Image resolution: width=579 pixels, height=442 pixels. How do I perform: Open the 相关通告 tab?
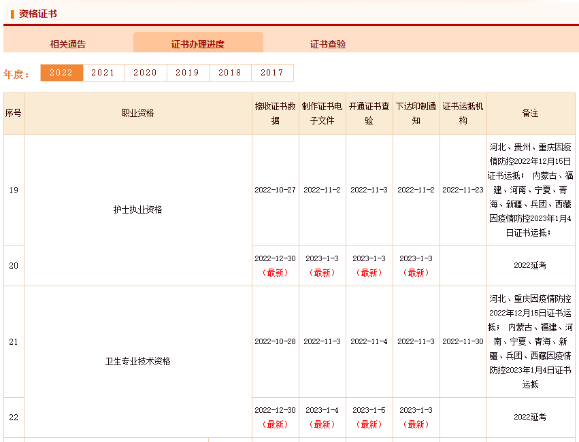[x=68, y=44]
